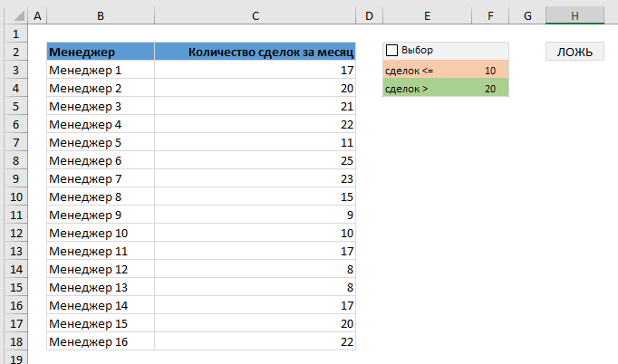The image size is (618, 364).
Task: Select the cell Менеджер 16
Action: [x=101, y=341]
